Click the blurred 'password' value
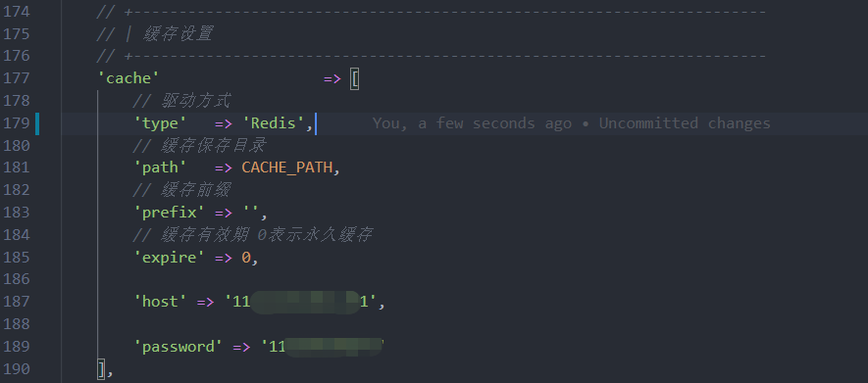Screen dimensions: 868x383 pos(322,347)
